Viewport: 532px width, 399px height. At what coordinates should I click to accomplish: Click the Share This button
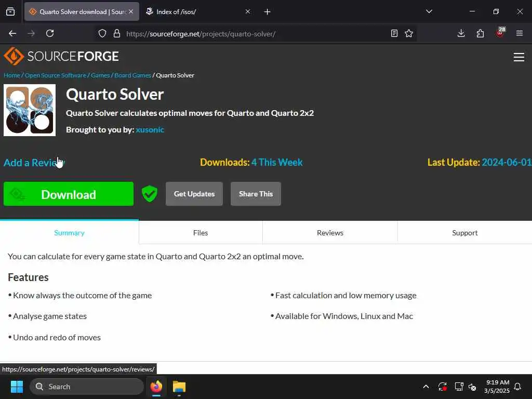coord(256,194)
